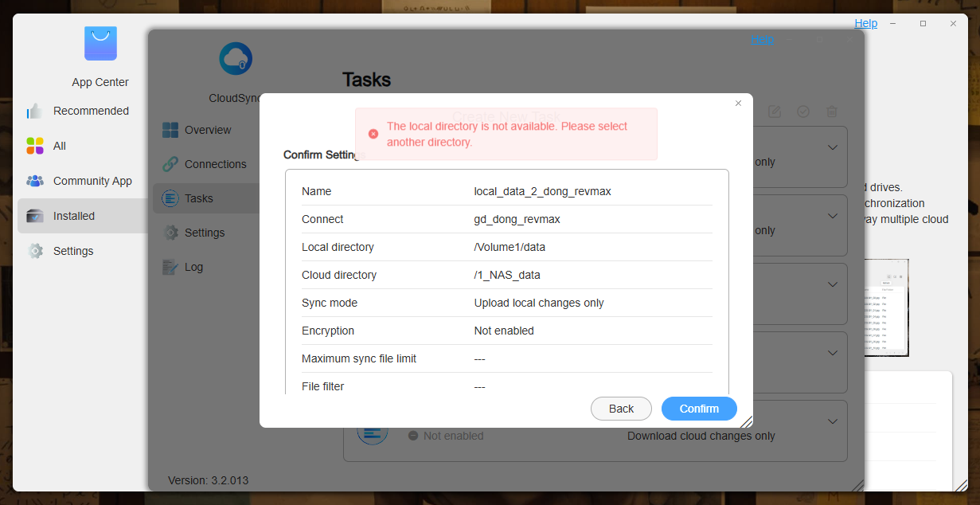Click the task icon beside Not enabled
The width and height of the screenshot is (980, 505).
click(371, 434)
